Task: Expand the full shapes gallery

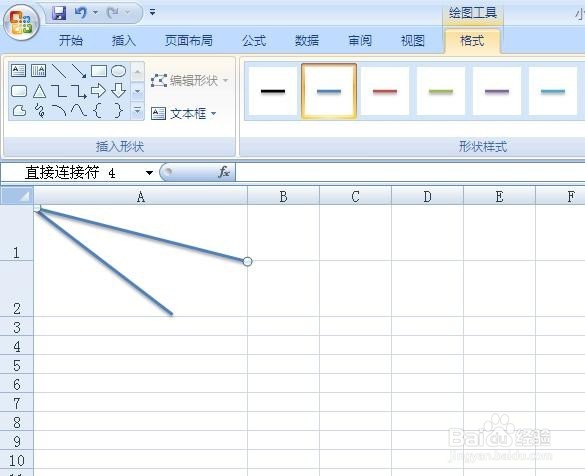Action: pos(138,111)
